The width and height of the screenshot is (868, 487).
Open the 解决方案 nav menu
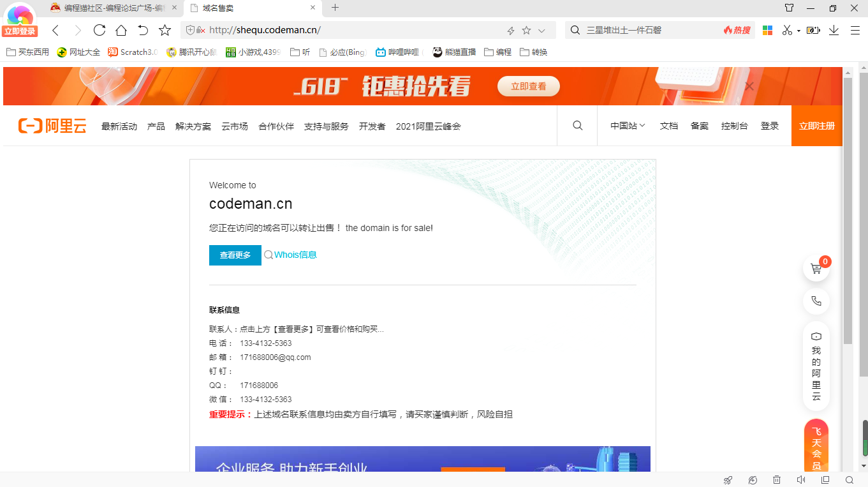click(193, 126)
